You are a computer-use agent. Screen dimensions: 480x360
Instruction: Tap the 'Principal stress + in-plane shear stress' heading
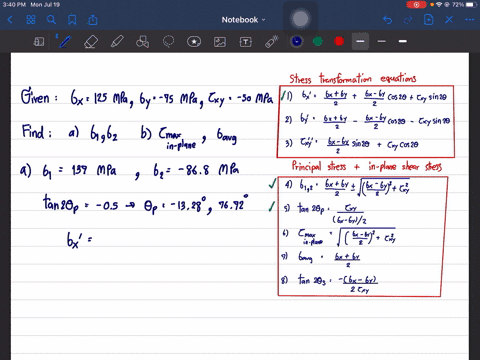367,166
